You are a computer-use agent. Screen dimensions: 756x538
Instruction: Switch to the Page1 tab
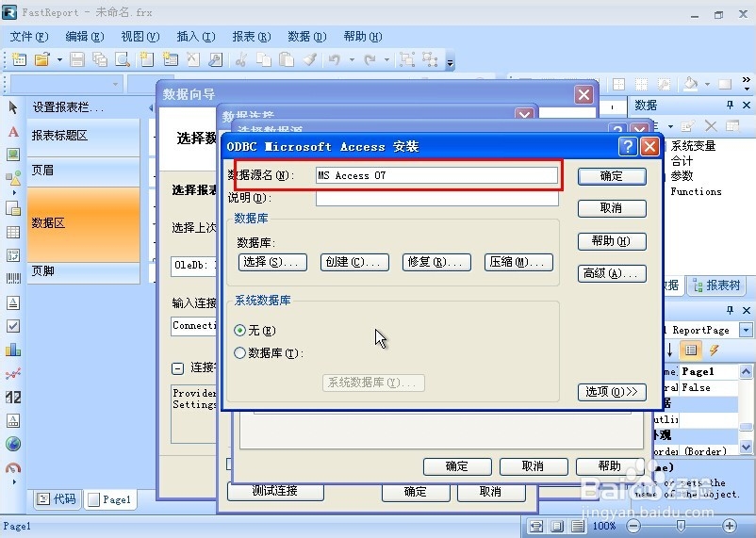point(110,499)
